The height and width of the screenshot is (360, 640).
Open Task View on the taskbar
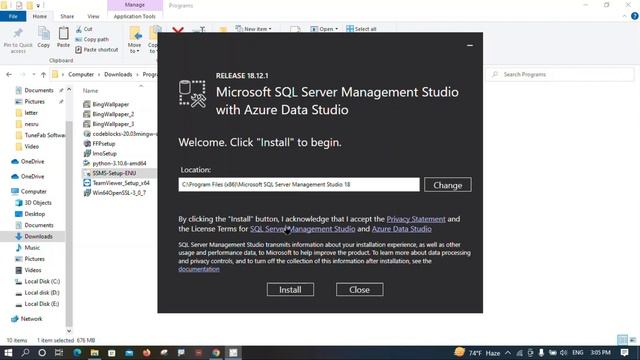coord(59,353)
